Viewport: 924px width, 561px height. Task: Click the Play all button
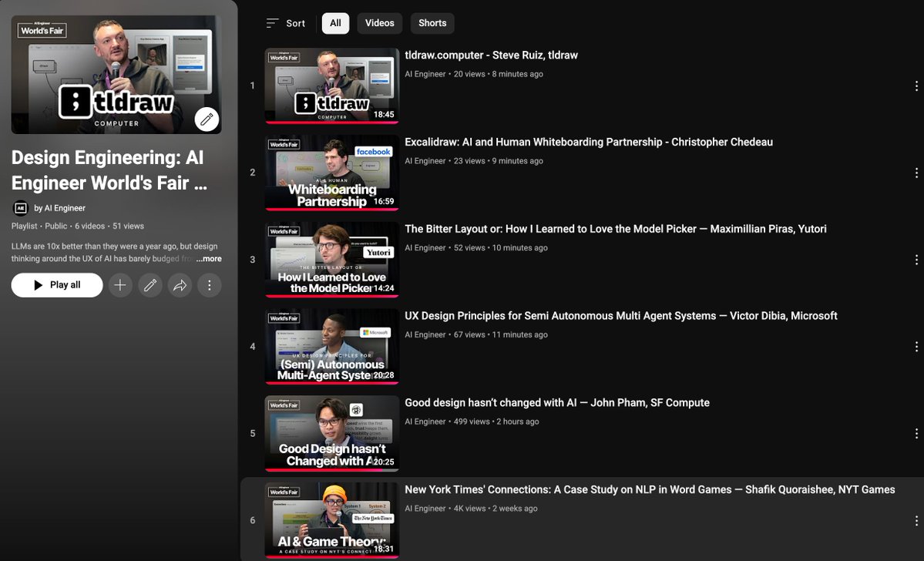57,285
